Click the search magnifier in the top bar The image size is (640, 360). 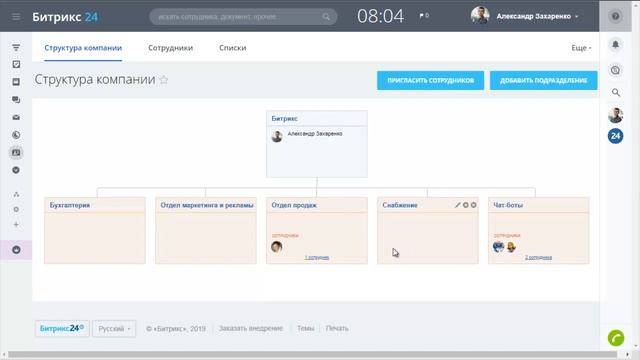point(326,17)
